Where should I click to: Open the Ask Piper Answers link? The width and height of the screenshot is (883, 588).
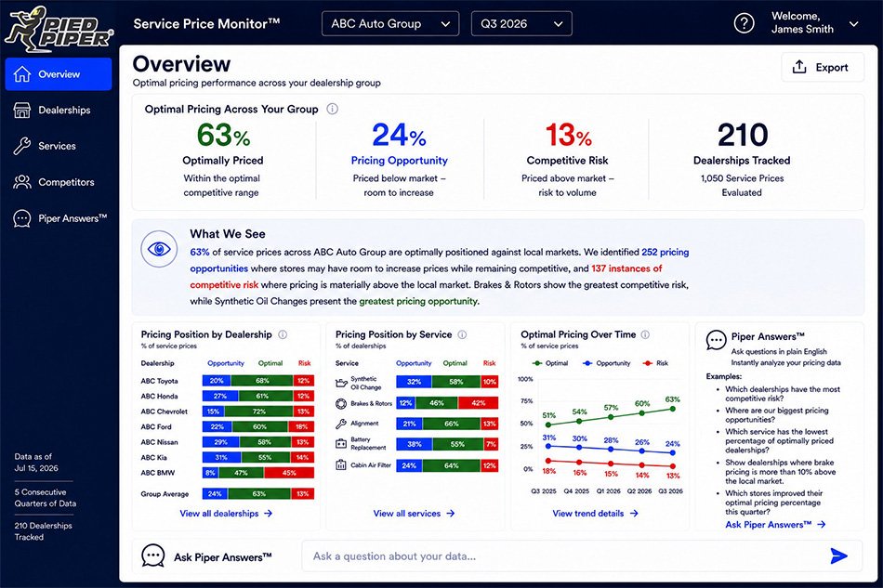[x=775, y=525]
